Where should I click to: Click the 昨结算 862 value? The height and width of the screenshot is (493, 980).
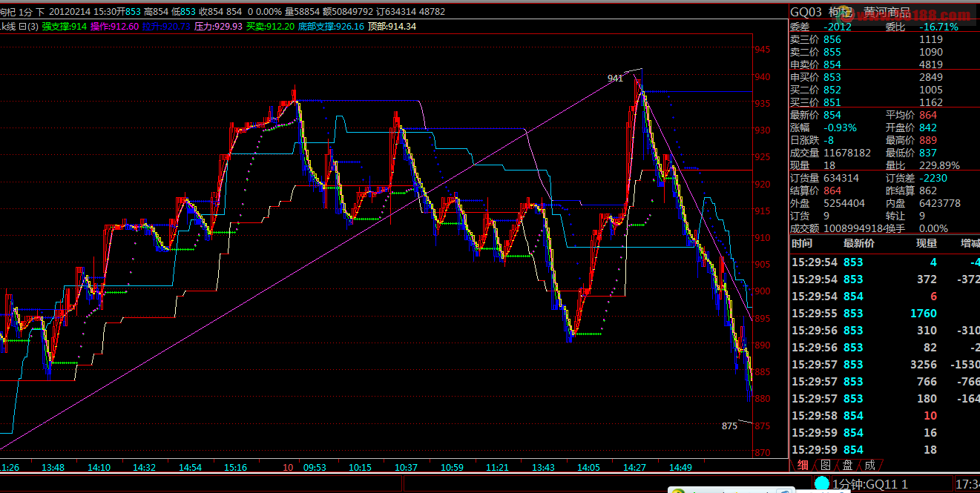point(928,191)
